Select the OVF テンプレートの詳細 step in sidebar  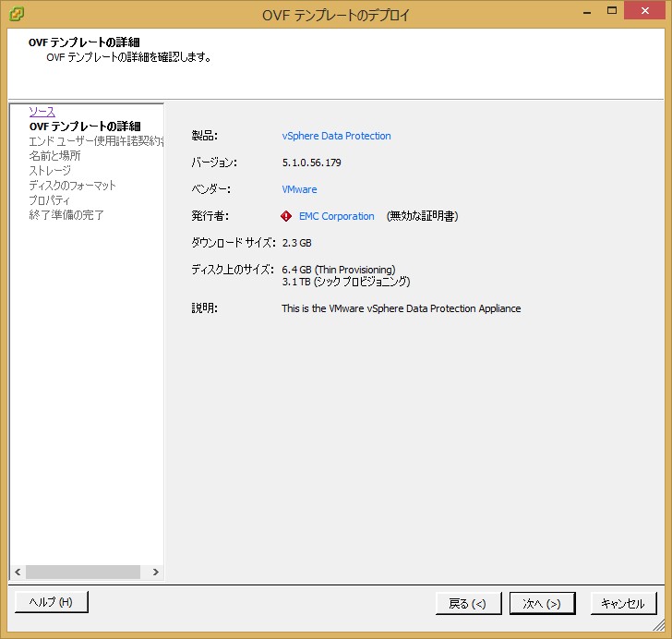(x=85, y=127)
